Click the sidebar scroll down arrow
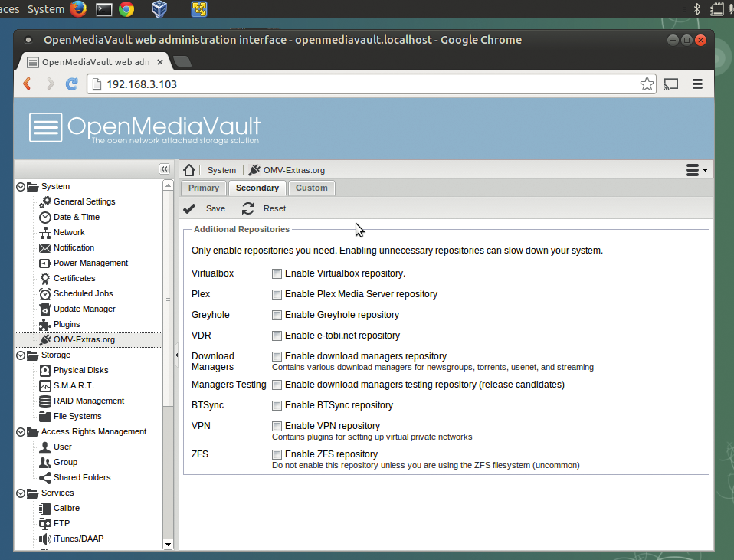The width and height of the screenshot is (734, 560). click(x=168, y=545)
